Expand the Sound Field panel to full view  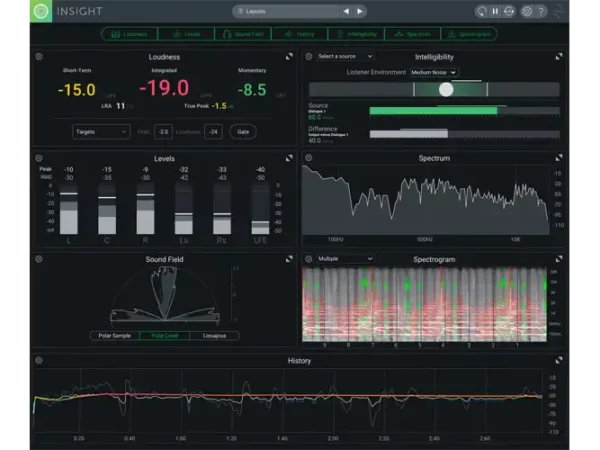coord(289,259)
